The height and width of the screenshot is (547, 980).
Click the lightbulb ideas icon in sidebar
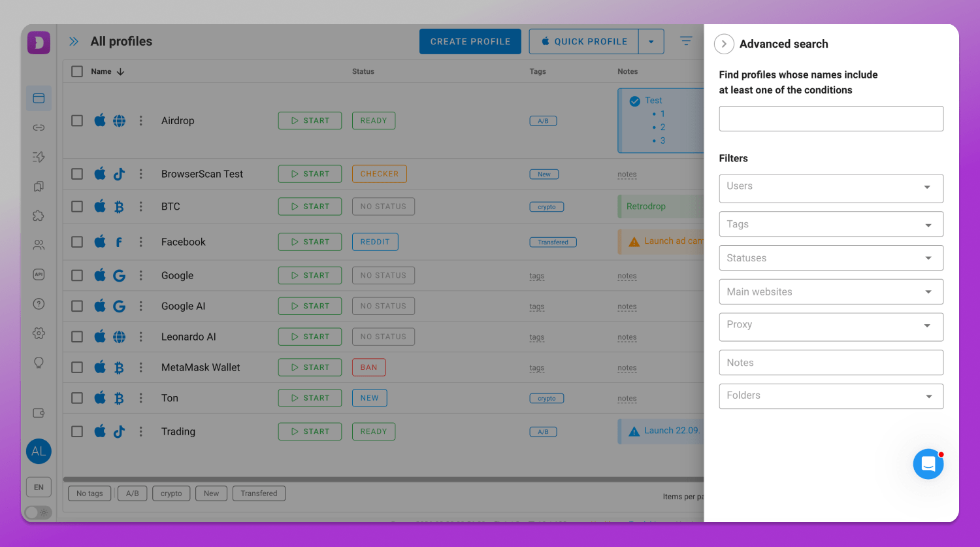click(x=39, y=363)
